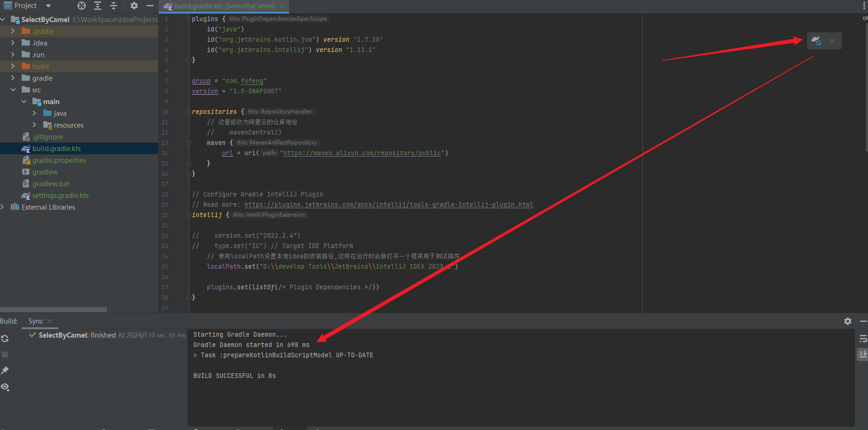
Task: Close the Sync build tab
Action: pos(50,321)
